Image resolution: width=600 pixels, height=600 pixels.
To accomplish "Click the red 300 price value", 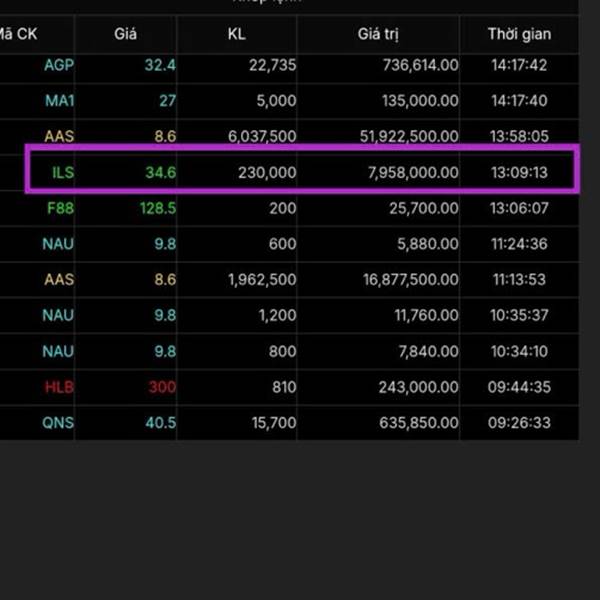I will 161,387.
